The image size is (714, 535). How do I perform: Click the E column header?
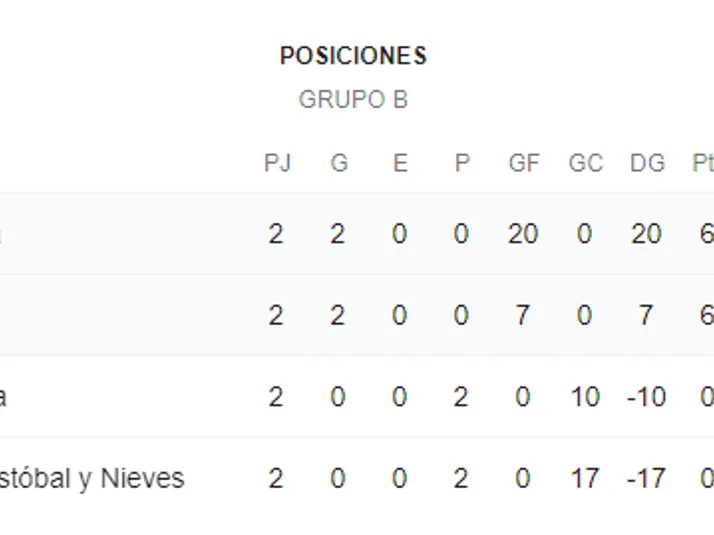(x=400, y=163)
